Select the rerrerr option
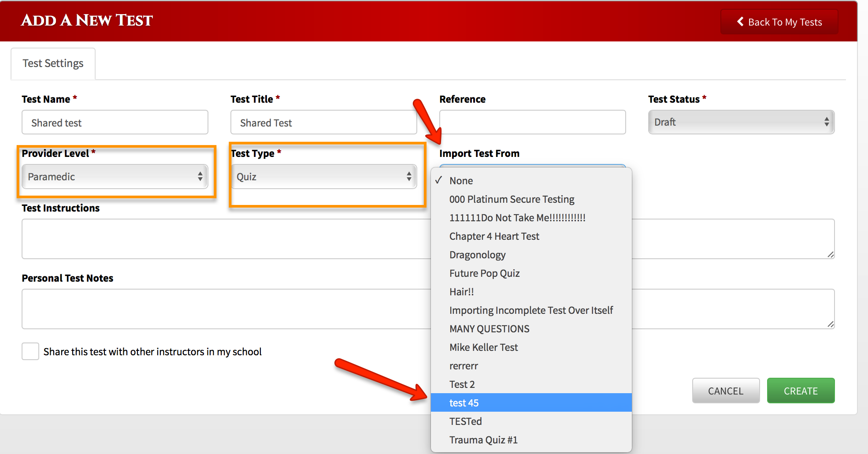The image size is (868, 454). [x=531, y=366]
